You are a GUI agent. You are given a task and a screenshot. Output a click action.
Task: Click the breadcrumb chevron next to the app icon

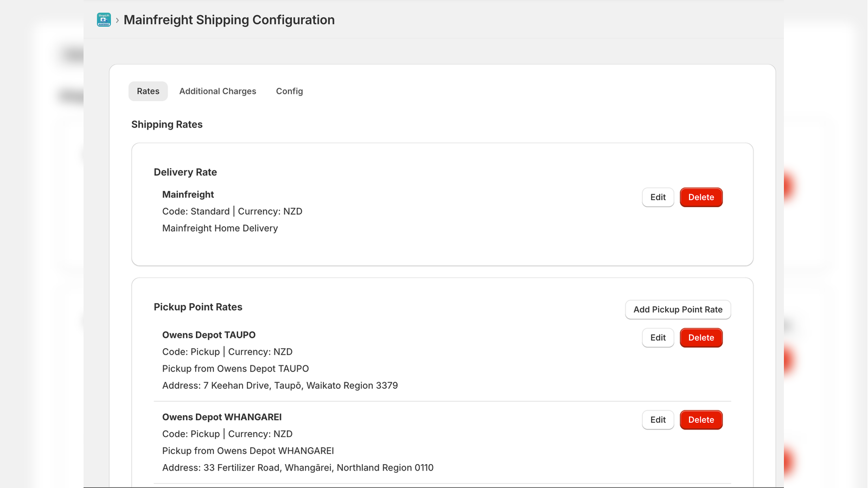point(117,20)
